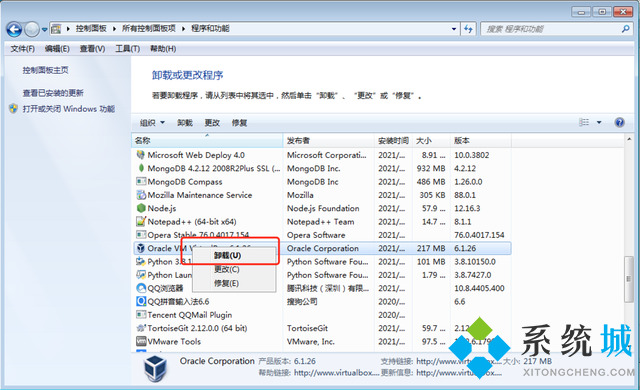Click the MongoDB Compass name text
The image size is (640, 390).
[185, 182]
